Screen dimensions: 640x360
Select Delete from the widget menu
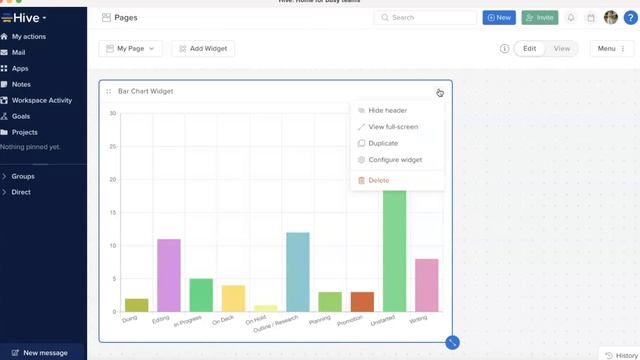[x=398, y=180]
